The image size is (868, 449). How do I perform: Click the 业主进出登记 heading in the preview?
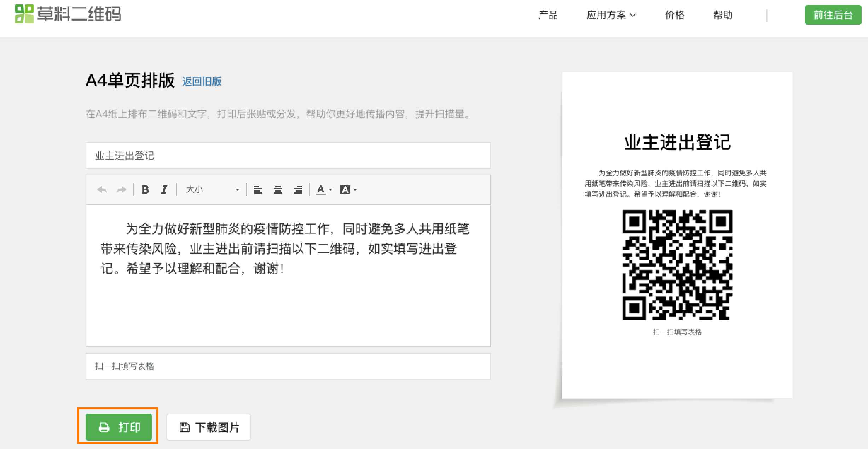[x=677, y=142]
